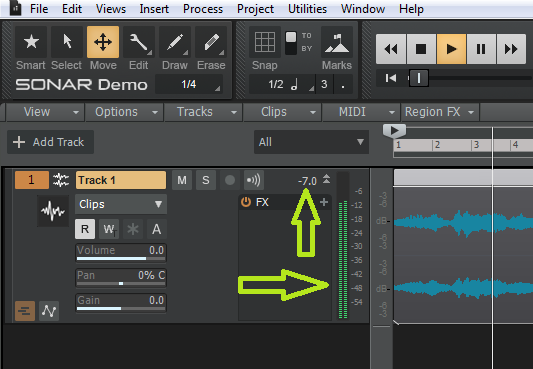Click the Play transport button
This screenshot has width=533, height=369.
pyautogui.click(x=451, y=49)
